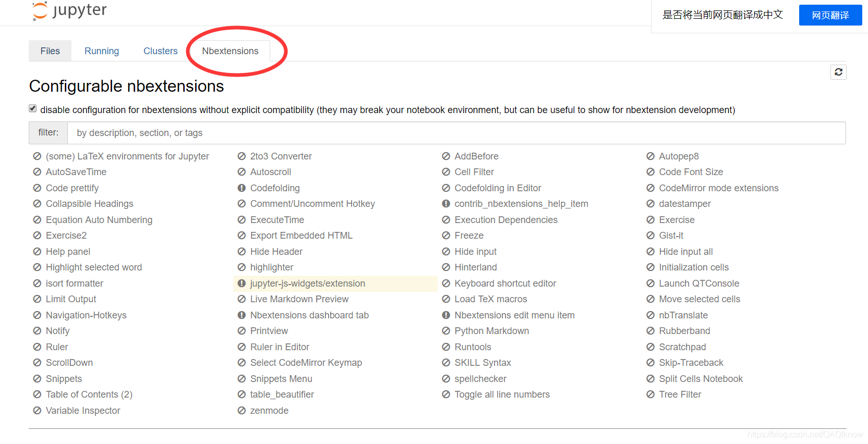This screenshot has height=444, width=868.
Task: Open the Collapsible Headings extension
Action: pyautogui.click(x=90, y=204)
